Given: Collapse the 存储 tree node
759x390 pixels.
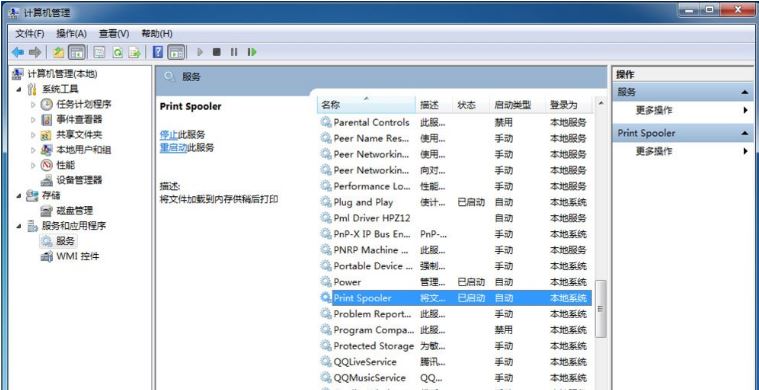Looking at the screenshot, I should tap(18, 195).
